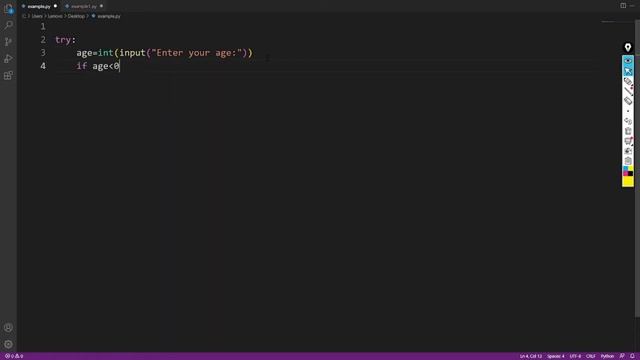Switch to the example.py tab
This screenshot has height=360, width=640.
(x=39, y=6)
